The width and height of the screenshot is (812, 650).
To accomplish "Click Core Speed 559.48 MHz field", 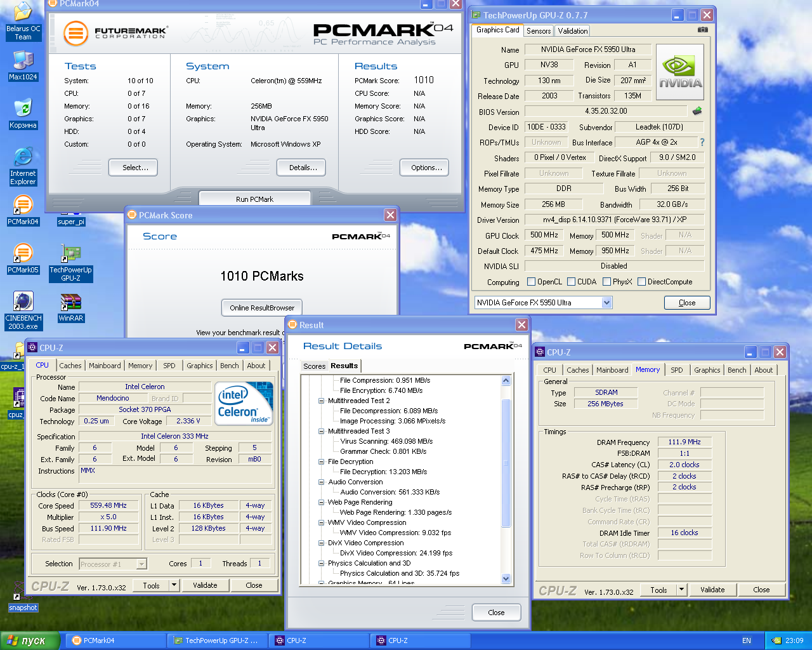I will click(x=108, y=506).
